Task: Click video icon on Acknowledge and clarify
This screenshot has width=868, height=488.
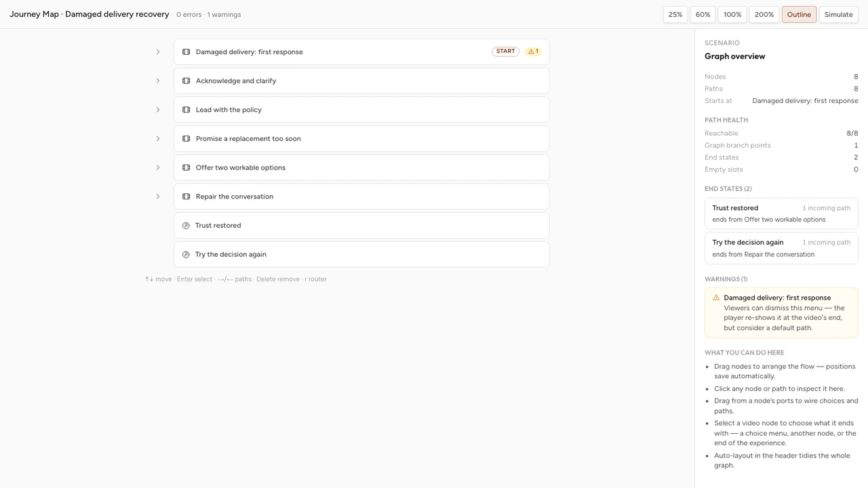Action: [x=186, y=81]
